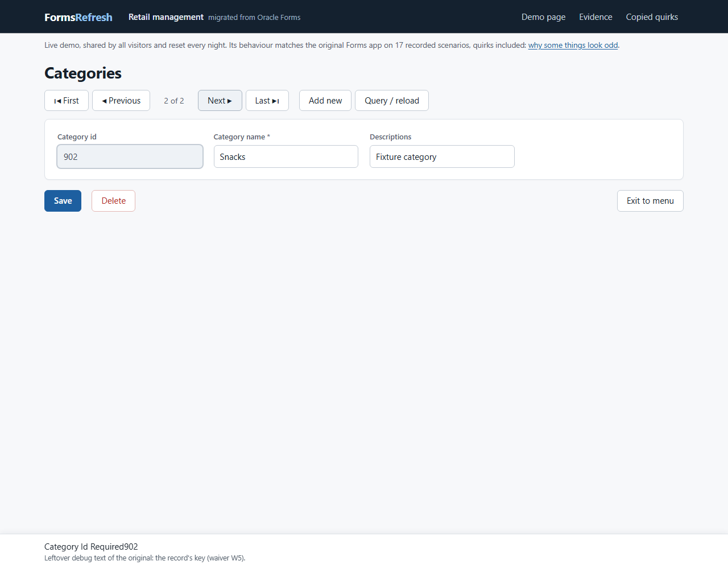
Task: Go to the first category record
Action: pyautogui.click(x=67, y=101)
